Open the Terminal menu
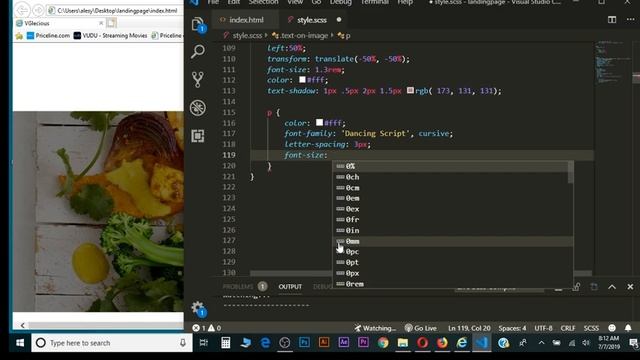Image resolution: width=640 pixels, height=360 pixels. 374,2
